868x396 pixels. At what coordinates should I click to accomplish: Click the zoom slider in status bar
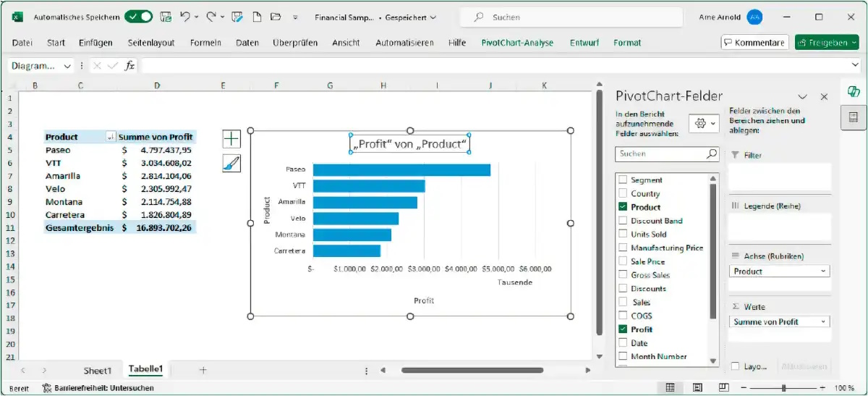coord(783,388)
